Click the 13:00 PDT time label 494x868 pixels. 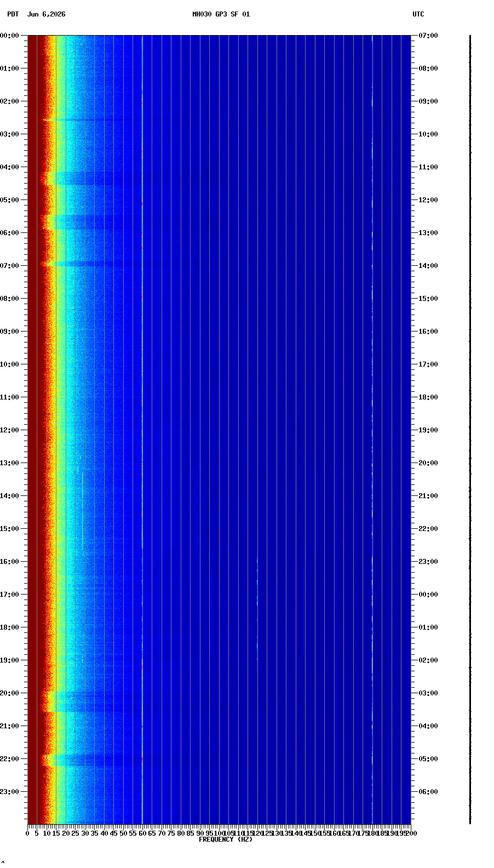point(9,463)
